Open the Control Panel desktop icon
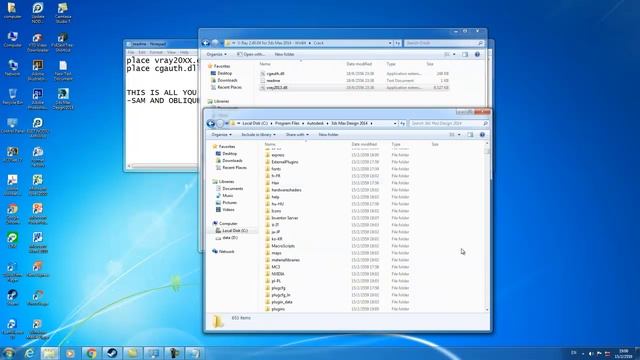The image size is (640, 360). tap(13, 126)
